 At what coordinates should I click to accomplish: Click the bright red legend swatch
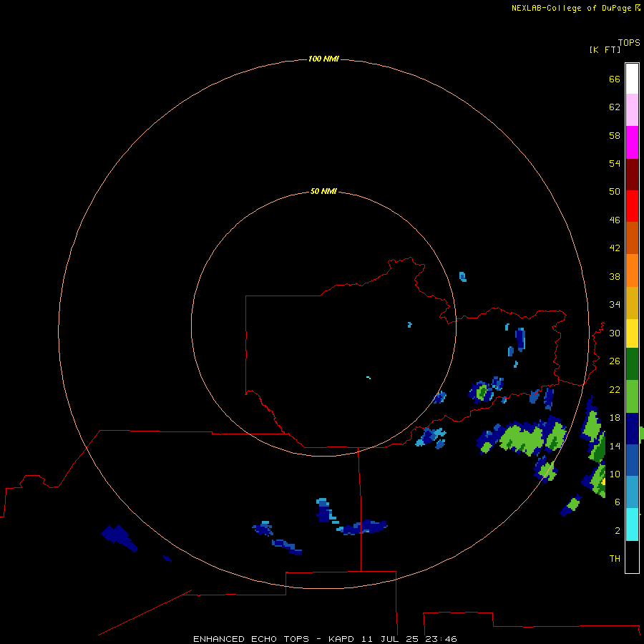(x=632, y=206)
